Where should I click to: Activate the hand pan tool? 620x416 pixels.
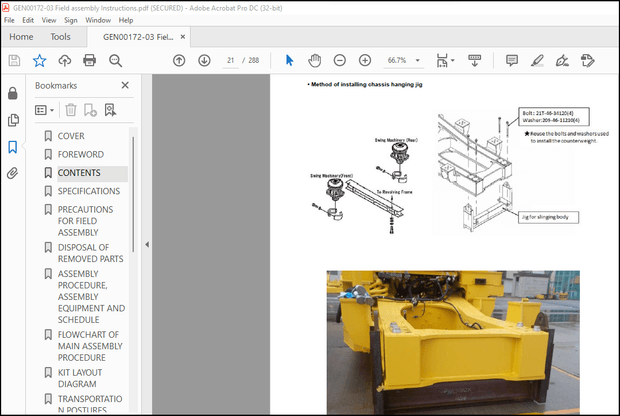315,61
